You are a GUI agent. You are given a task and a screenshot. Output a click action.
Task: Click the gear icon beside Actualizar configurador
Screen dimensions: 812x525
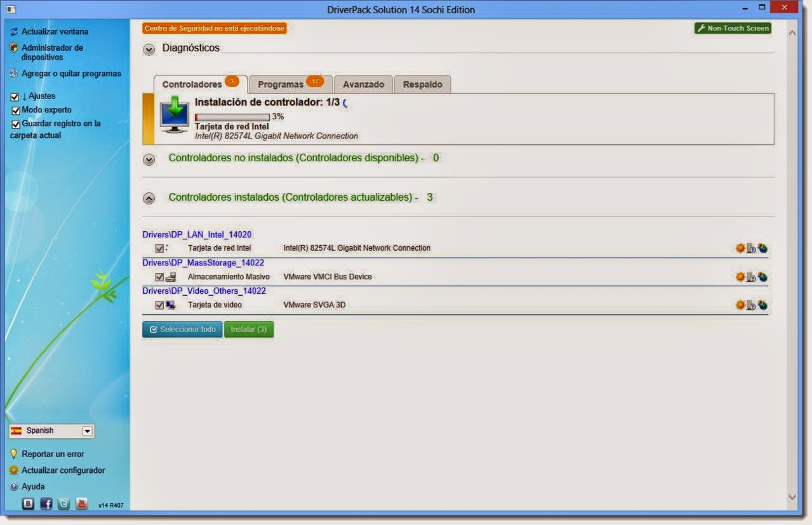[x=14, y=470]
